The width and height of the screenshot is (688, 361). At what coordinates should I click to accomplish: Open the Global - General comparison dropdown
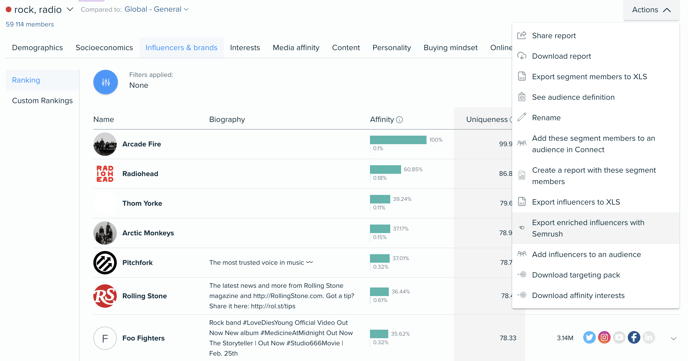point(156,9)
